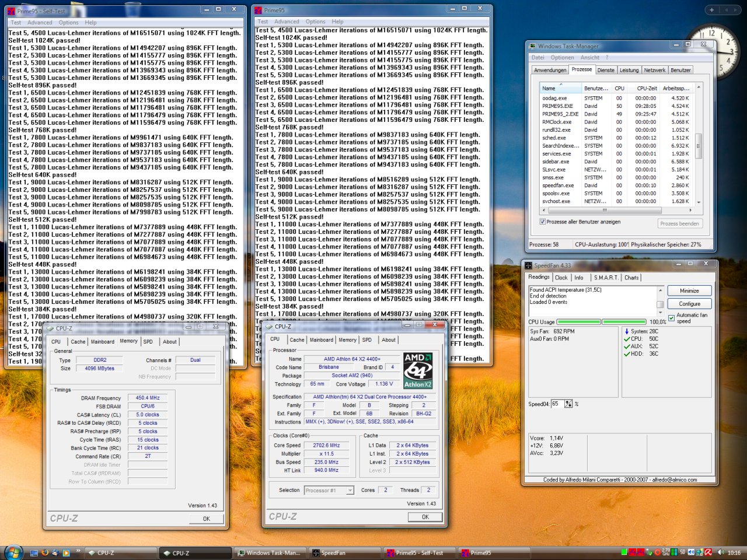Open Windows Media Player quick launch icon
This screenshot has height=560, width=747.
[x=66, y=552]
